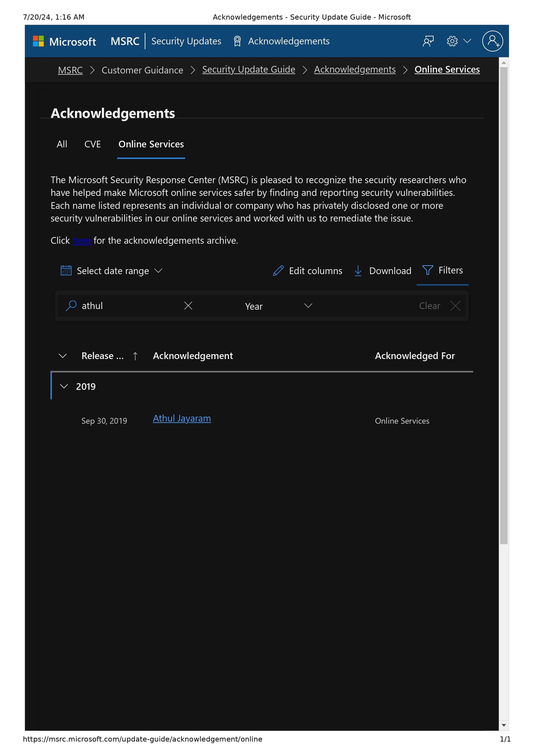Collapse all groups via header chevron
Viewport: 534px width, 756px height.
tap(62, 356)
